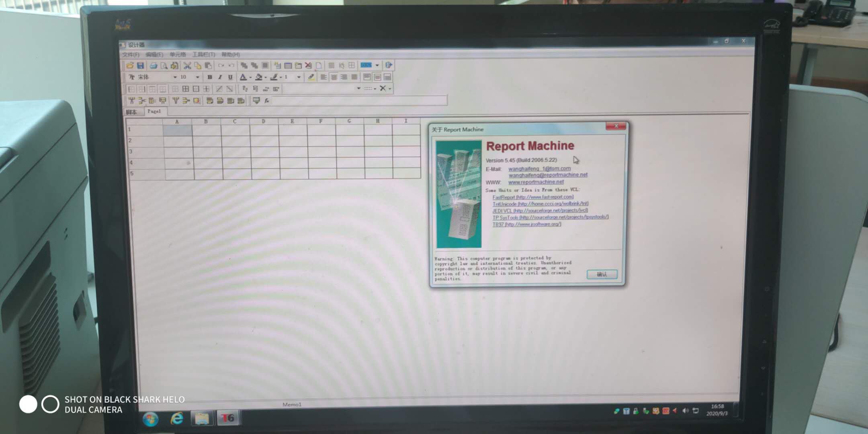
Task: Click the blank new page icon
Action: tap(319, 65)
